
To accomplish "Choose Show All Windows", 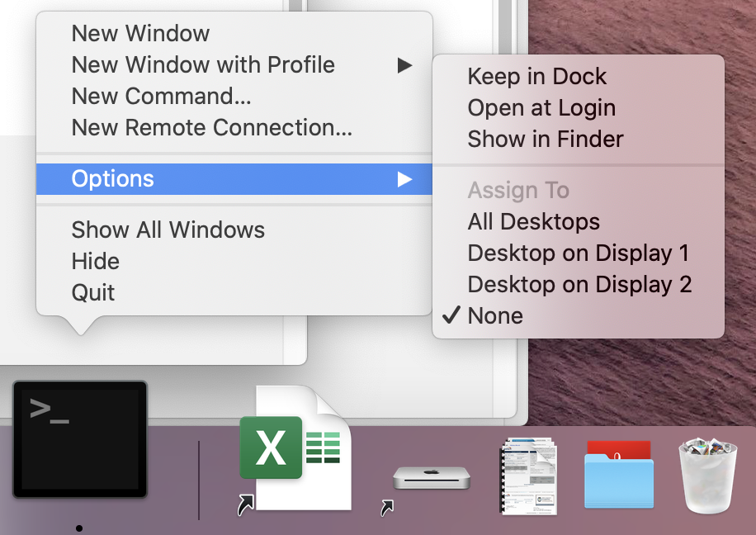I will (234, 230).
